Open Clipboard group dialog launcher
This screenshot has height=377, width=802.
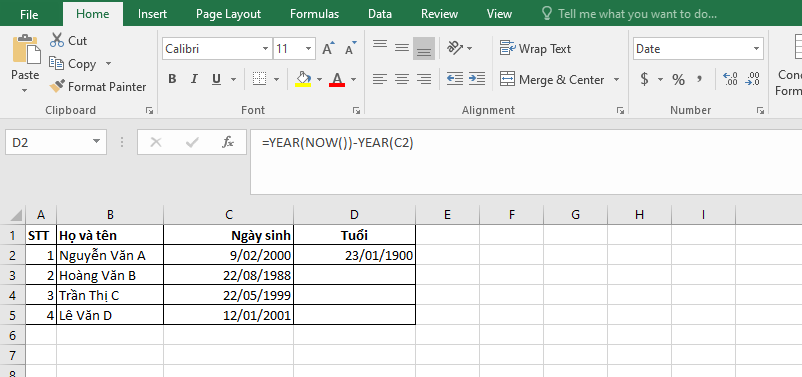(149, 110)
